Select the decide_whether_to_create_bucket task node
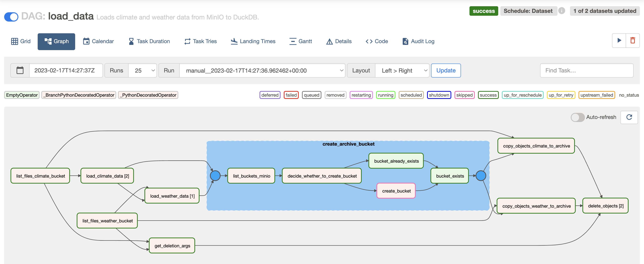Screen dimensions: 644x264 [322, 176]
